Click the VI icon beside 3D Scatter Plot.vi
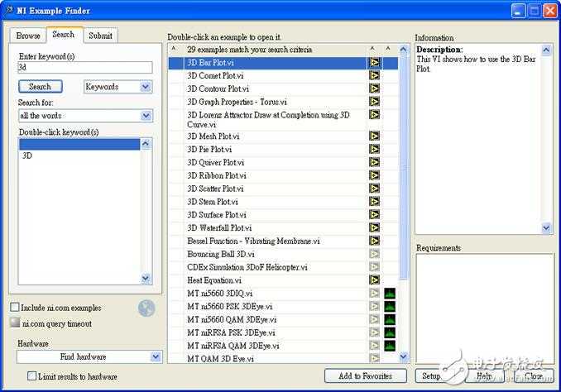 pos(374,188)
